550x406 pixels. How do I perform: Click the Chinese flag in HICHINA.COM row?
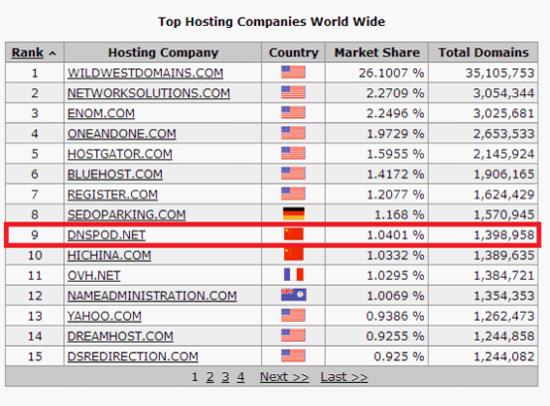coord(294,254)
